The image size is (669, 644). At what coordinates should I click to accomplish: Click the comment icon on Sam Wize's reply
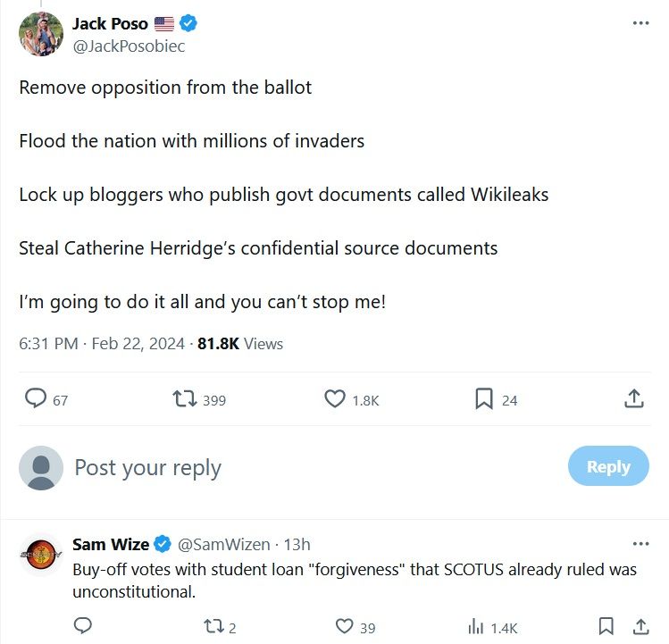tap(83, 626)
